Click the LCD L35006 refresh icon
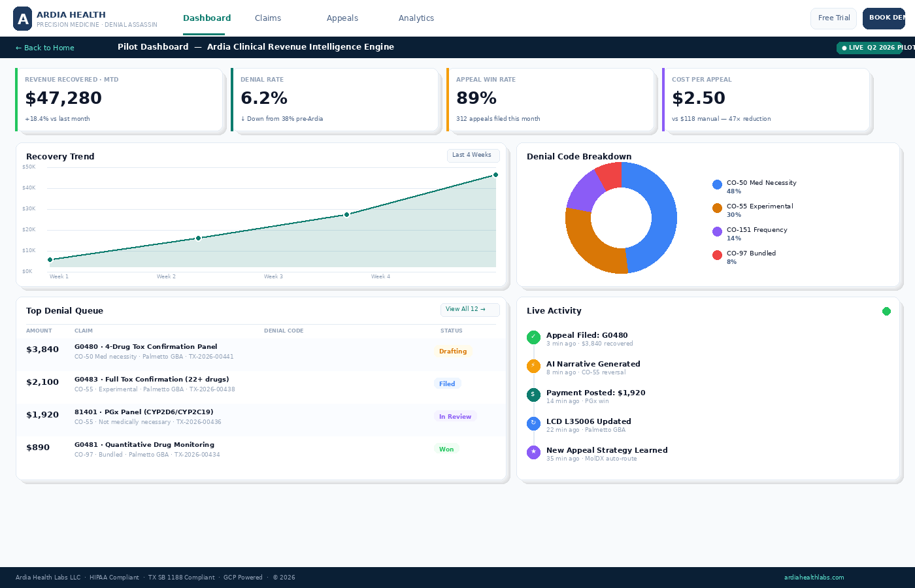 coord(533,423)
